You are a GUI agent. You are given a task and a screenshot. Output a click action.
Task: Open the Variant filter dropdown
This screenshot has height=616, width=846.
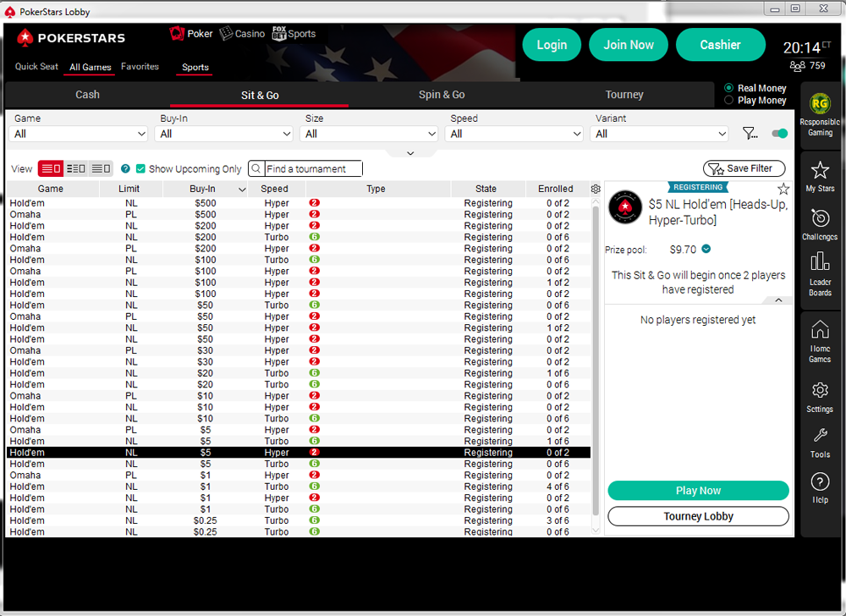(659, 134)
